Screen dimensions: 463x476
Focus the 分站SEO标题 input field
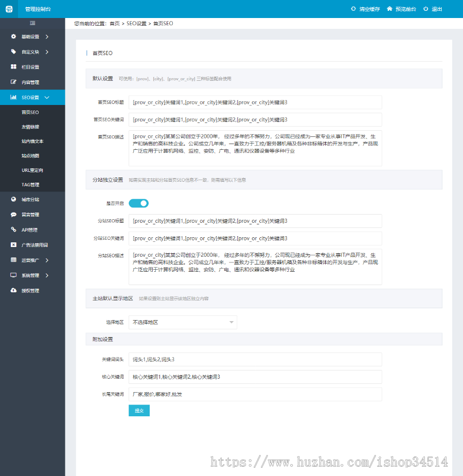click(255, 221)
